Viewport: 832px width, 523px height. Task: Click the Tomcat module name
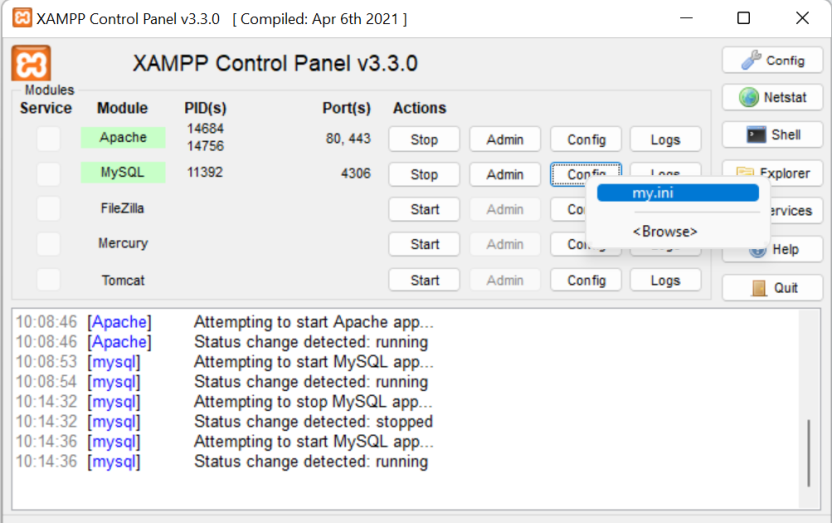pos(123,280)
